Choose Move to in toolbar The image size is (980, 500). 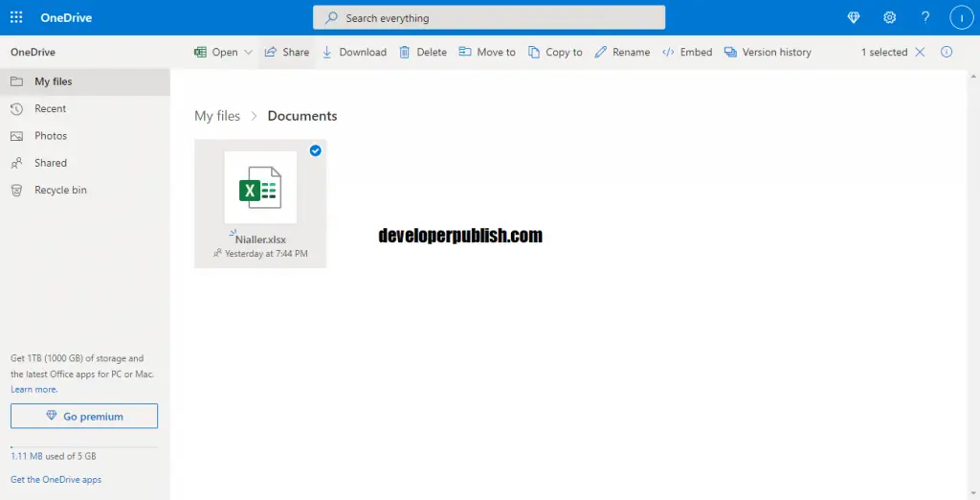[487, 52]
